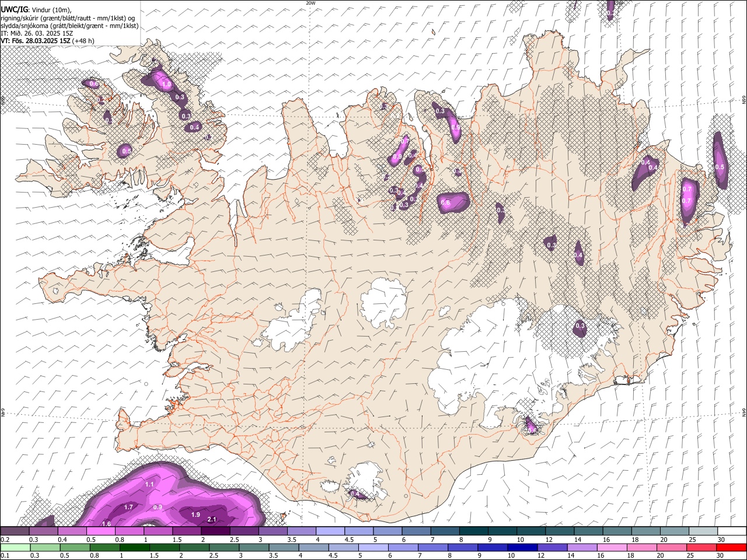This screenshot has width=747, height=560.
Task: Click the 'VT: Fös. 28.03.2025 15Z (+48 h)' line
Action: pos(47,41)
